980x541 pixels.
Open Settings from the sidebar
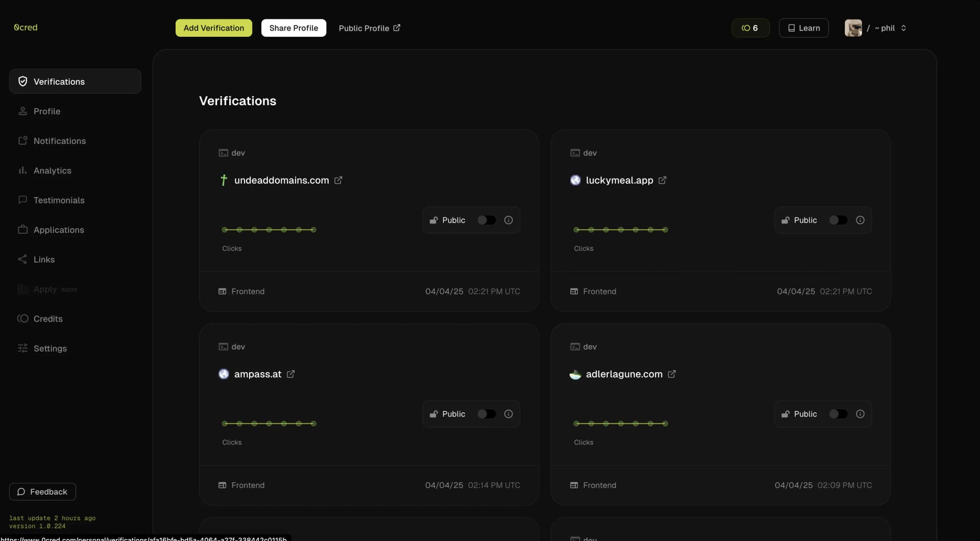pos(50,348)
